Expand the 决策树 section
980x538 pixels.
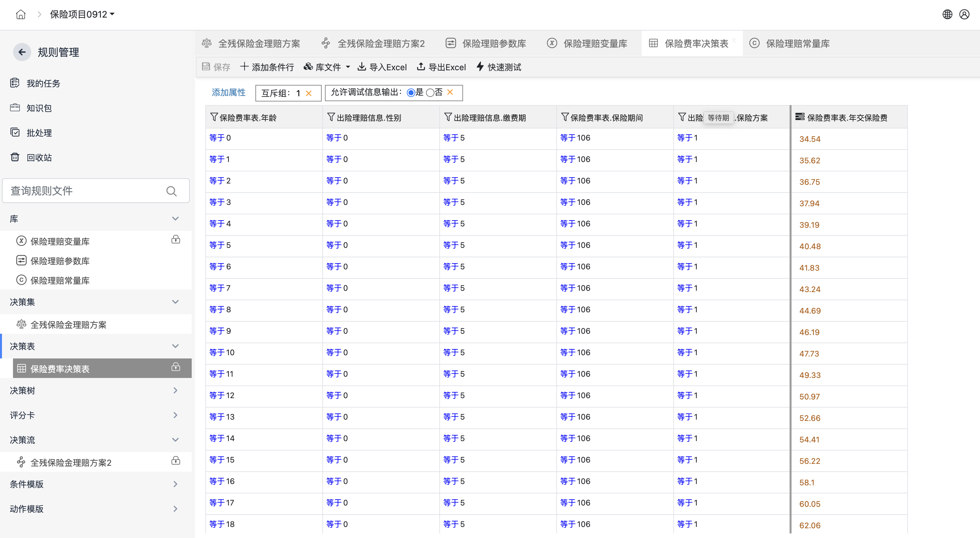[x=175, y=390]
